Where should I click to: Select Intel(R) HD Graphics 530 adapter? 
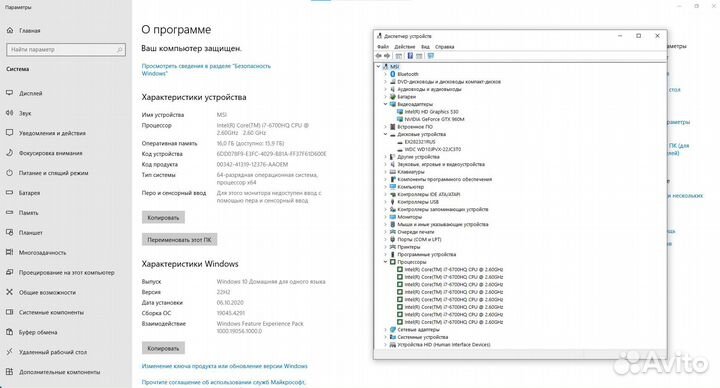coord(431,112)
